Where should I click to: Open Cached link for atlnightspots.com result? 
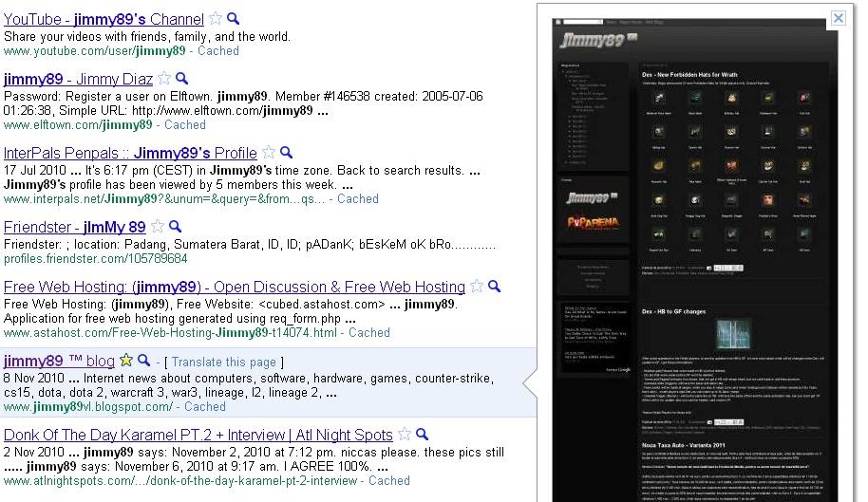coord(389,481)
